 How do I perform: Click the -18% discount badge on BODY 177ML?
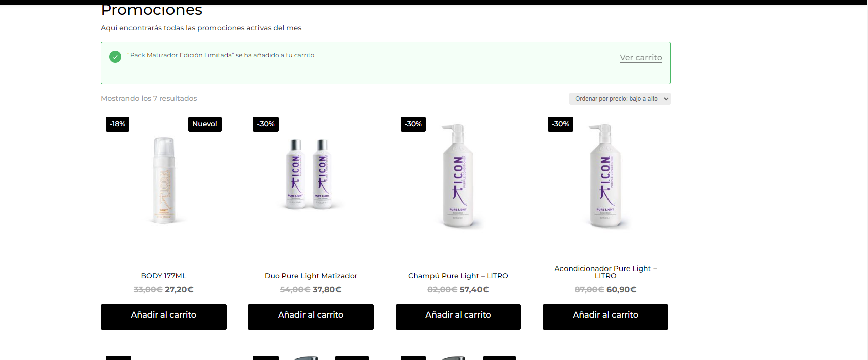click(x=117, y=124)
